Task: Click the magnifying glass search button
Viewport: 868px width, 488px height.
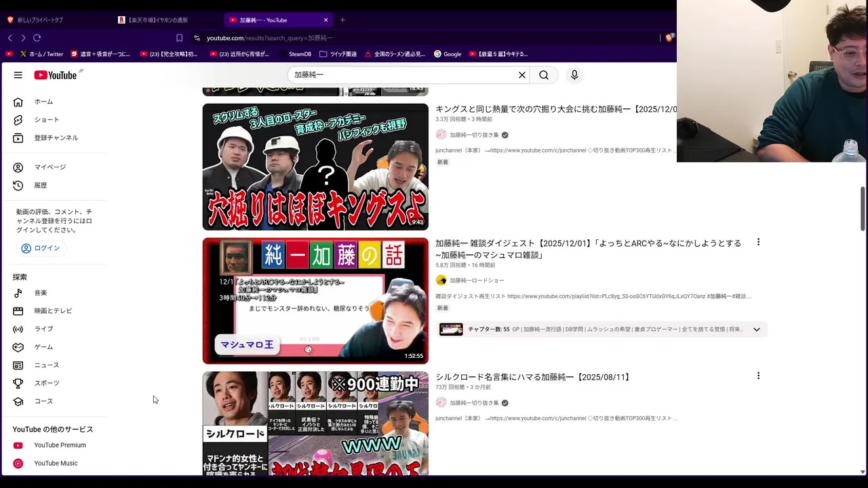Action: pyautogui.click(x=544, y=75)
